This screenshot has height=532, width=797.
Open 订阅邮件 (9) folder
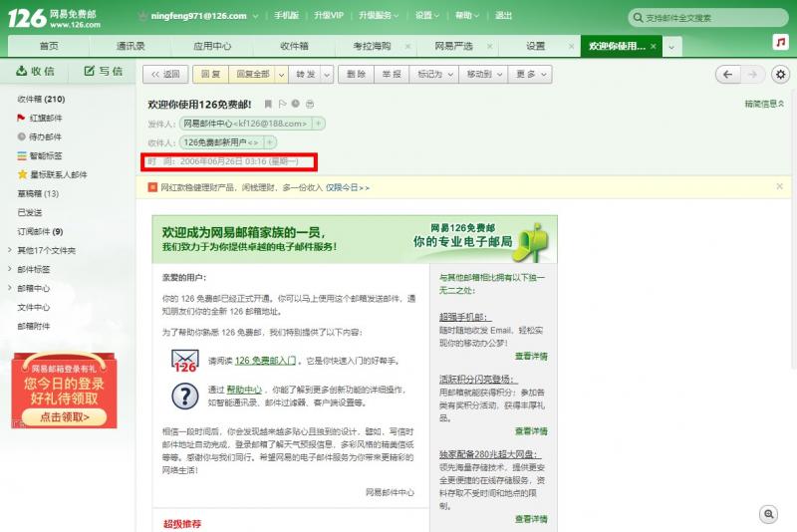[40, 232]
